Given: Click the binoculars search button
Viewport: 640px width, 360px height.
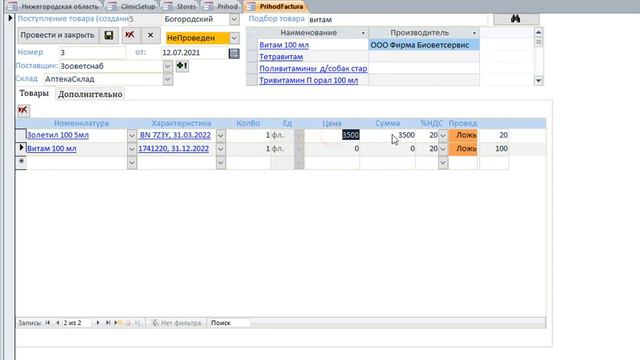Looking at the screenshot, I should pyautogui.click(x=516, y=19).
